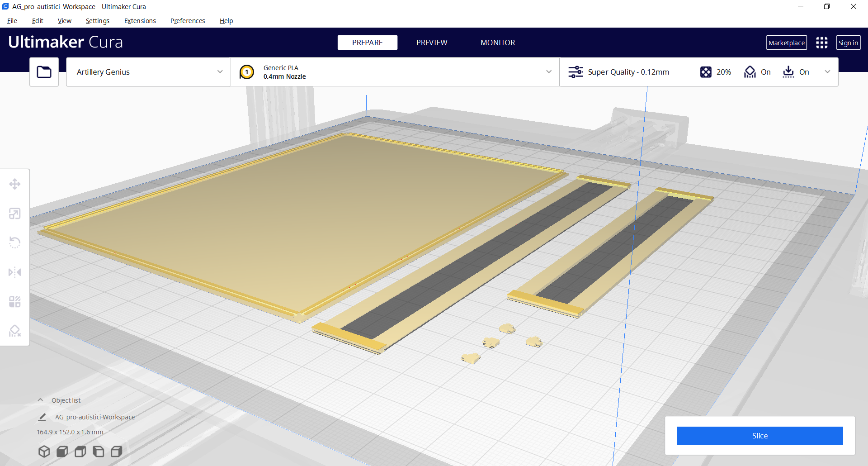
Task: Open the Marketplace
Action: tap(787, 43)
